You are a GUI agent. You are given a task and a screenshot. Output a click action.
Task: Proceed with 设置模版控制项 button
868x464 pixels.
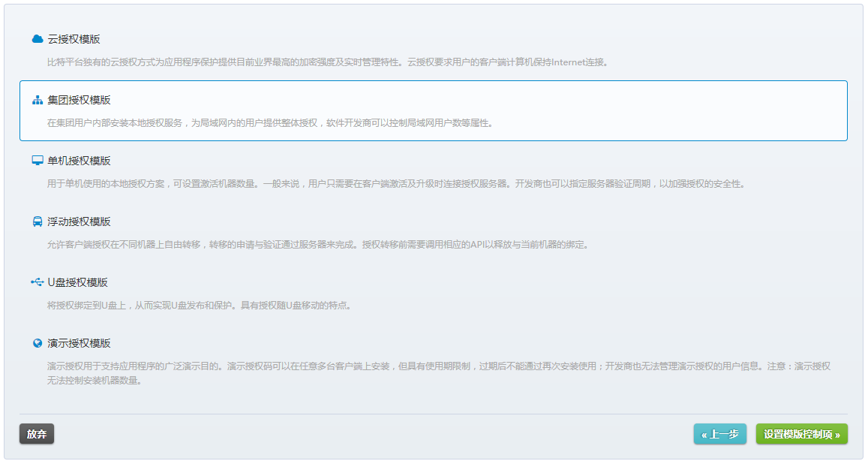point(801,434)
